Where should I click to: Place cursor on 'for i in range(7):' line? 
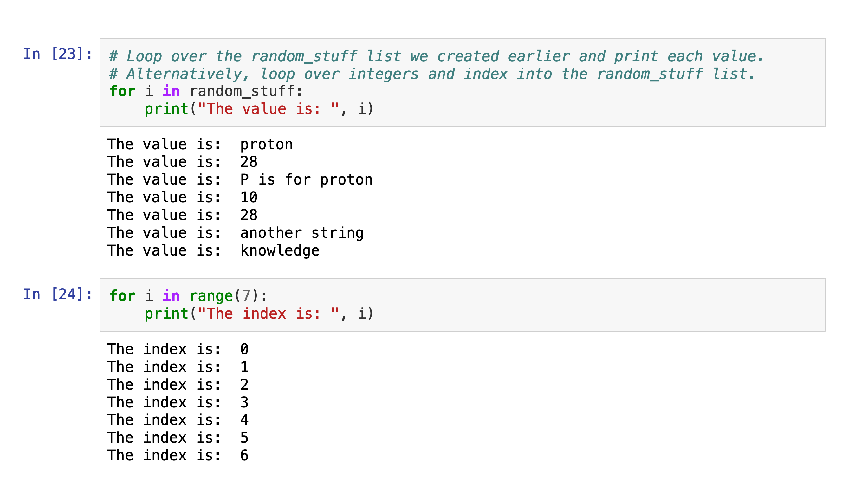pyautogui.click(x=188, y=296)
